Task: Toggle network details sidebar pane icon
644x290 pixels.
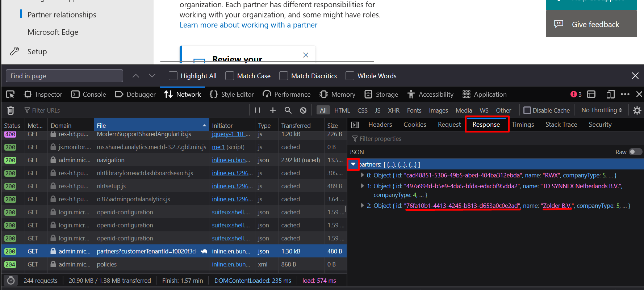Action: click(355, 125)
